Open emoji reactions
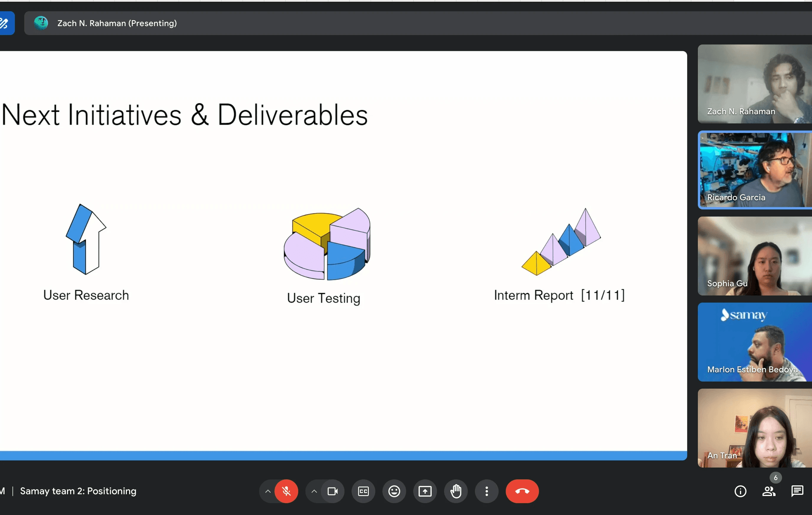 click(394, 491)
